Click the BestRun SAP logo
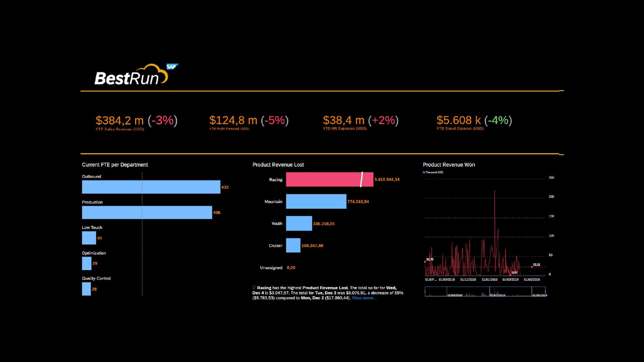The image size is (644, 362). 136,74
